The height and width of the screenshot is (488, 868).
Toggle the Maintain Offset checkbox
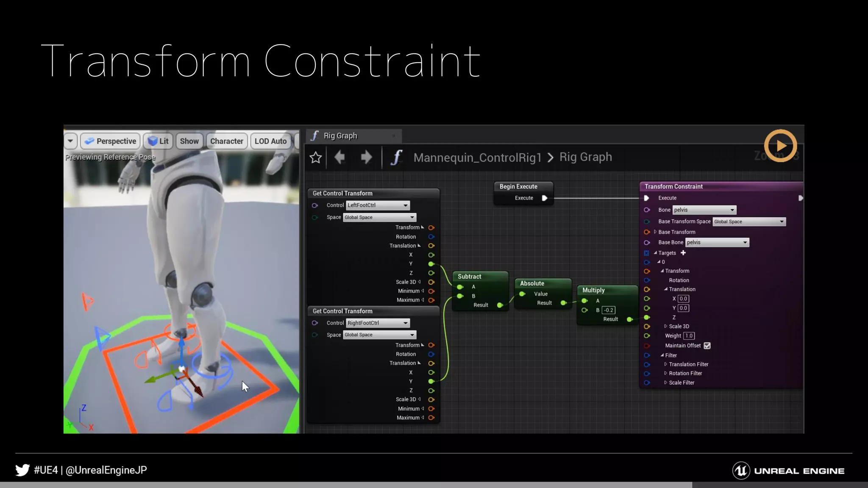707,346
